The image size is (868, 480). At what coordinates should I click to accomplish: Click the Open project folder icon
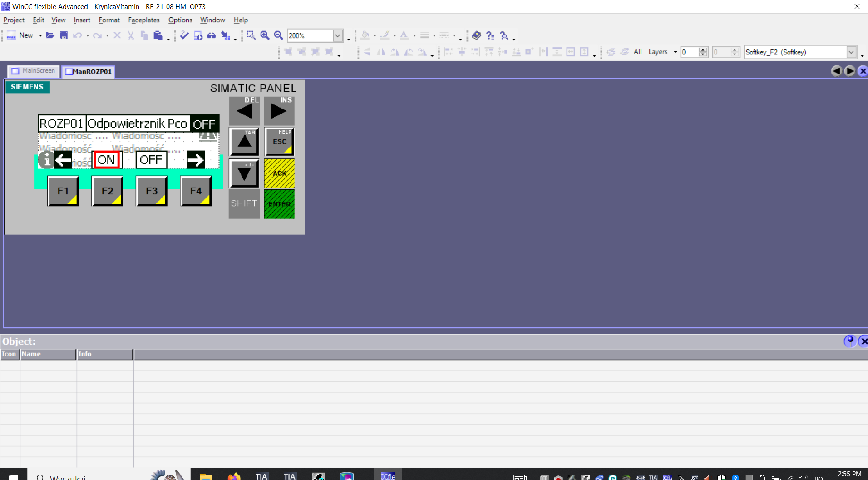tap(50, 35)
